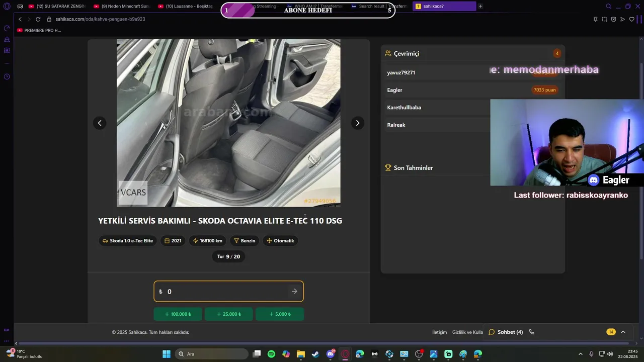Select user Ralreak in online list

pyautogui.click(x=396, y=125)
